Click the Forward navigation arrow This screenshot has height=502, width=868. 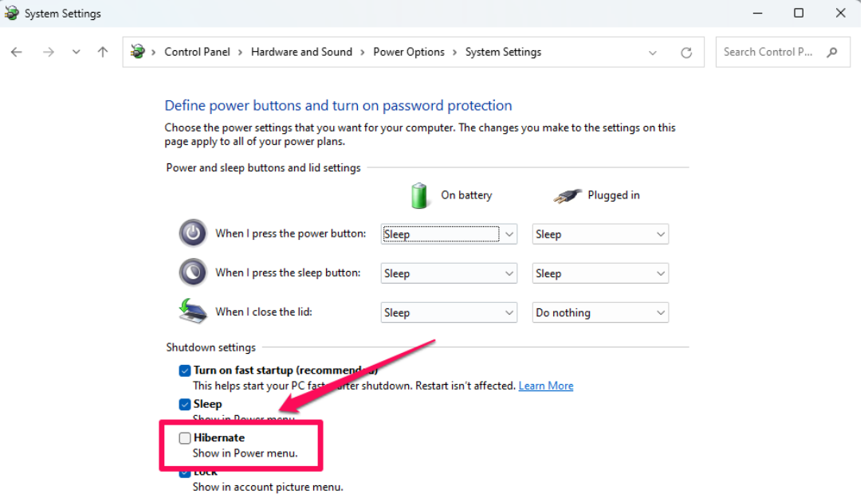pyautogui.click(x=49, y=53)
